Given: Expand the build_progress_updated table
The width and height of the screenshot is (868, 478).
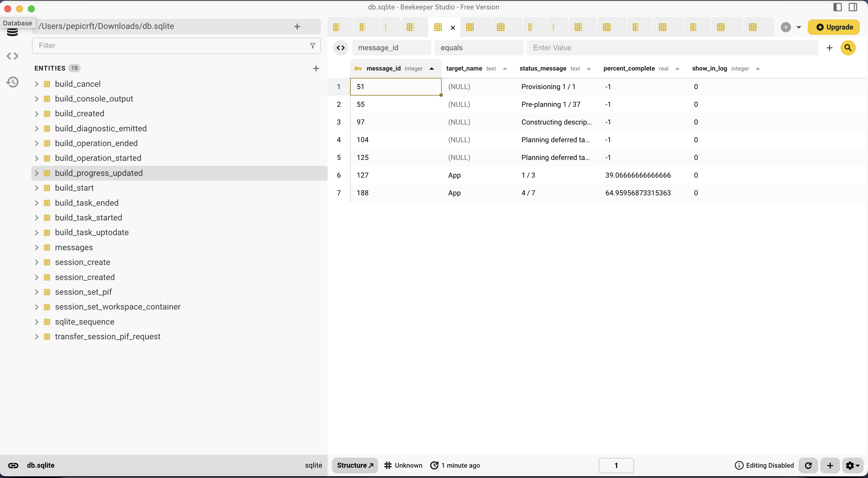Looking at the screenshot, I should coord(37,173).
